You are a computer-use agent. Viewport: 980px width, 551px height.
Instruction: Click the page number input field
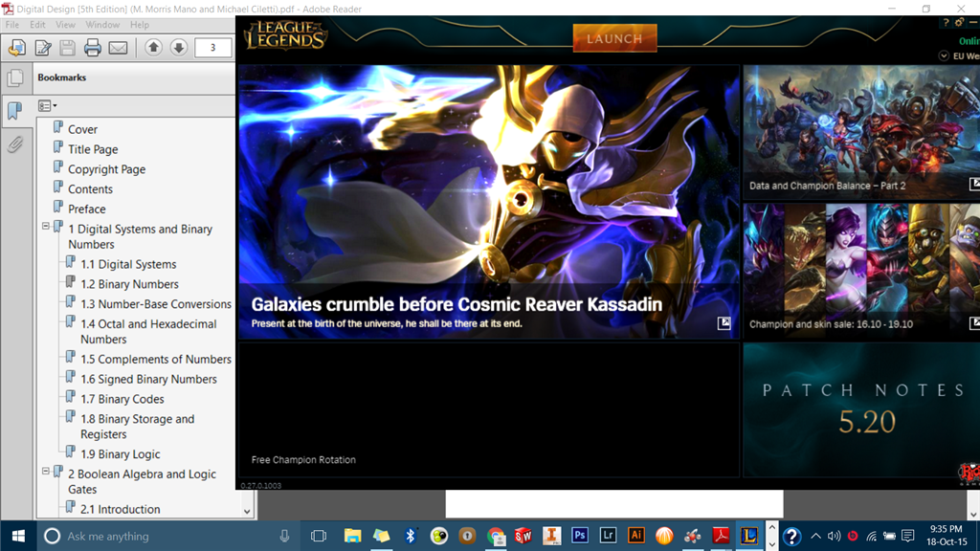[212, 48]
